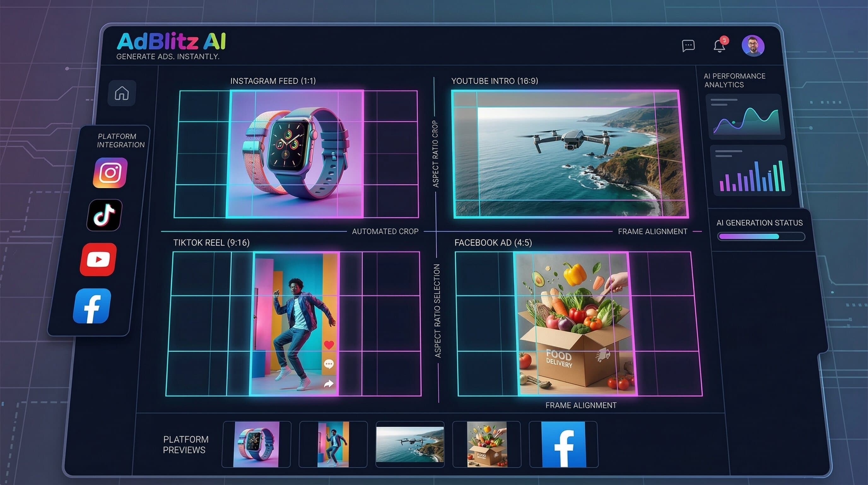This screenshot has width=868, height=485.
Task: Open the YouTube platform integration
Action: (x=98, y=259)
